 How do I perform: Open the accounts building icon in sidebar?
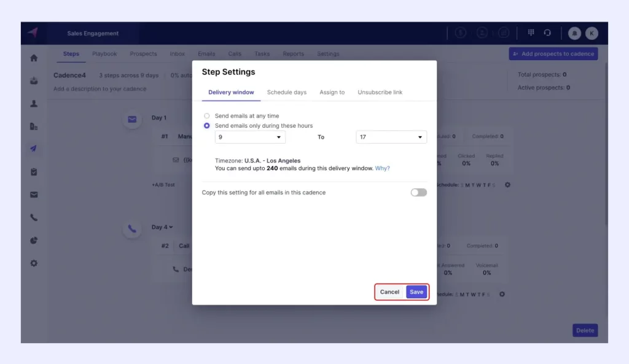pos(34,126)
